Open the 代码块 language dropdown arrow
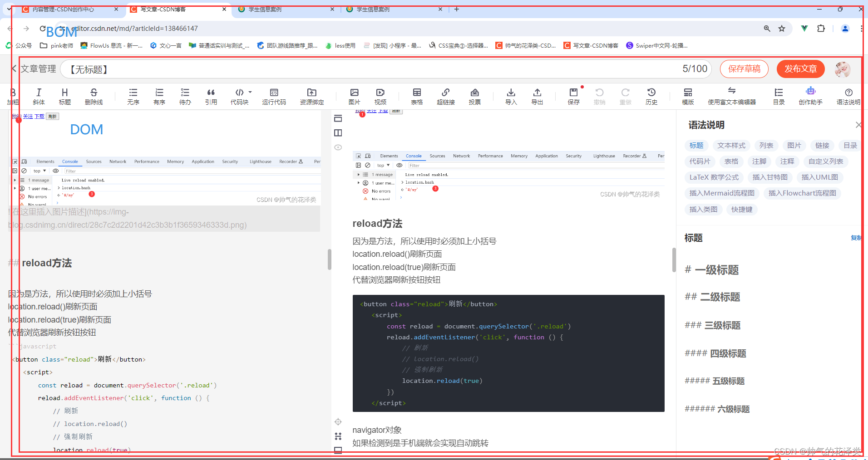This screenshot has width=868, height=460. (250, 92)
